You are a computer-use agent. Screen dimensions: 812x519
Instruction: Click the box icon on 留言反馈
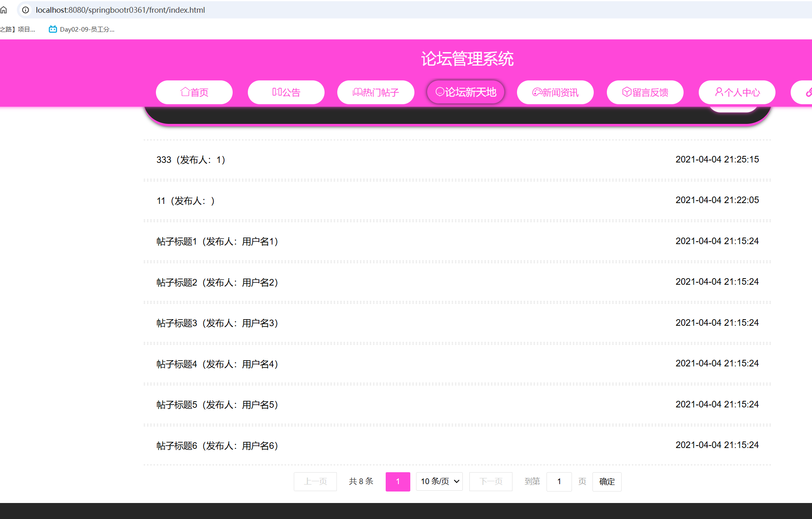tap(627, 92)
